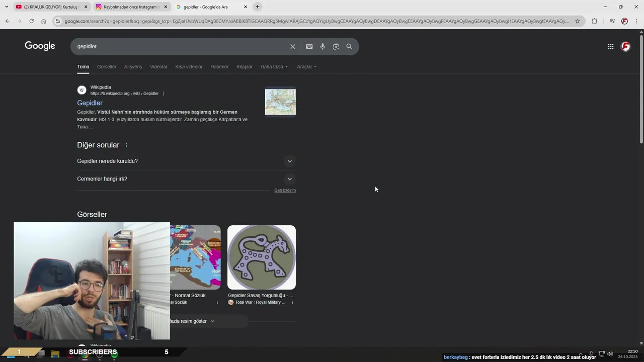Open the Chrome profile icon in toolbar
This screenshot has width=644, height=362.
624,21
